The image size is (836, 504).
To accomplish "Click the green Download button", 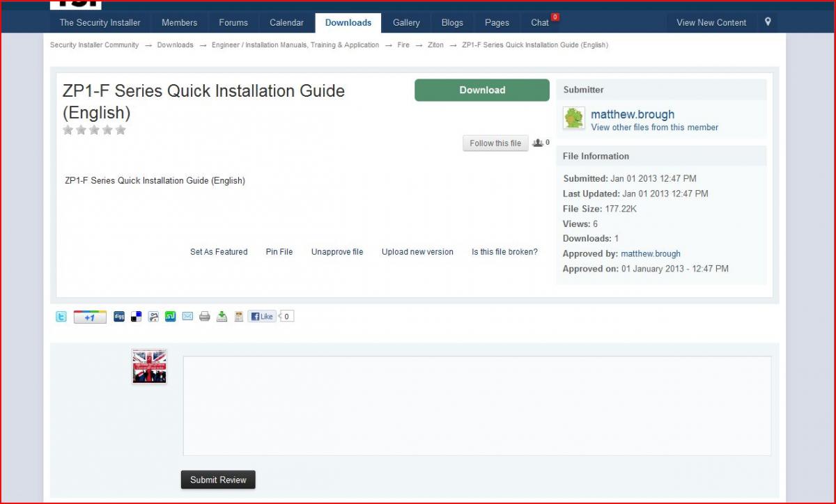I will [482, 90].
